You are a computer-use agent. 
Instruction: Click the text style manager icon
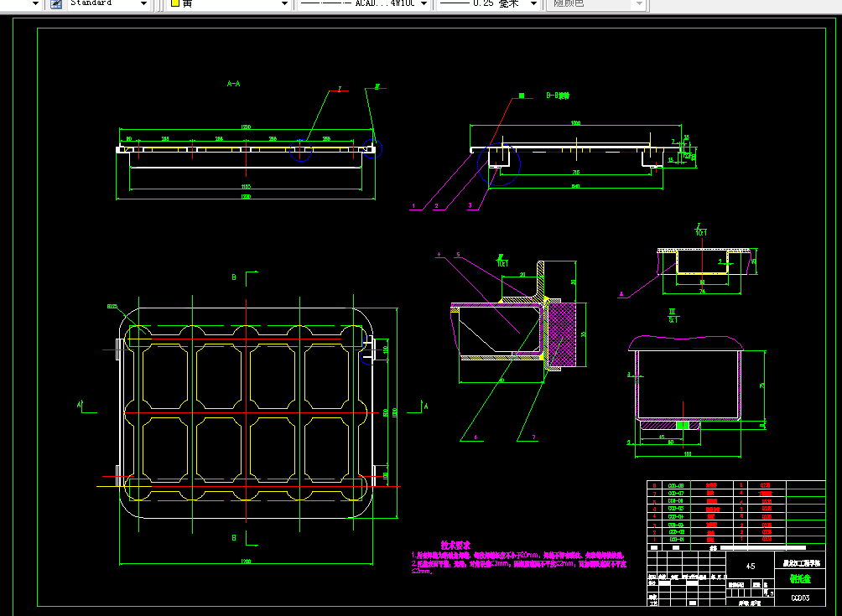tap(56, 3)
